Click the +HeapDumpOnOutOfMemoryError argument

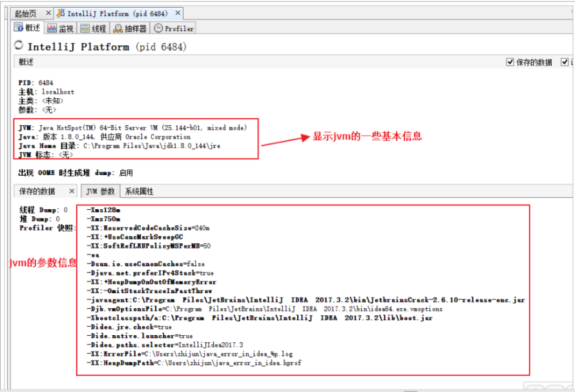tap(151, 282)
